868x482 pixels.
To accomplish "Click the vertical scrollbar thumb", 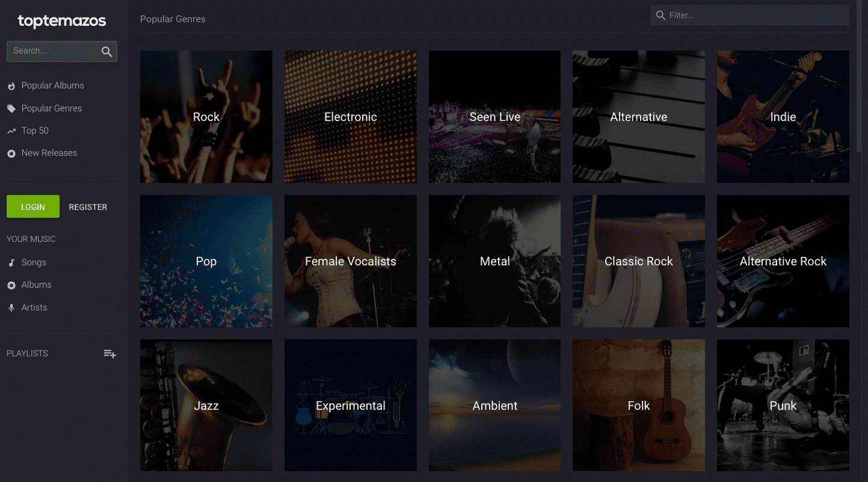I will click(859, 77).
